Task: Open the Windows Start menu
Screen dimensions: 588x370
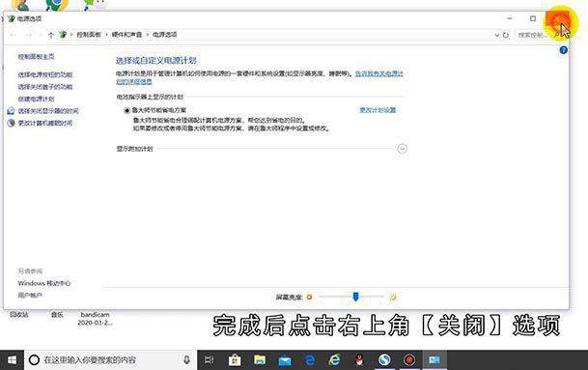Action: [12, 360]
